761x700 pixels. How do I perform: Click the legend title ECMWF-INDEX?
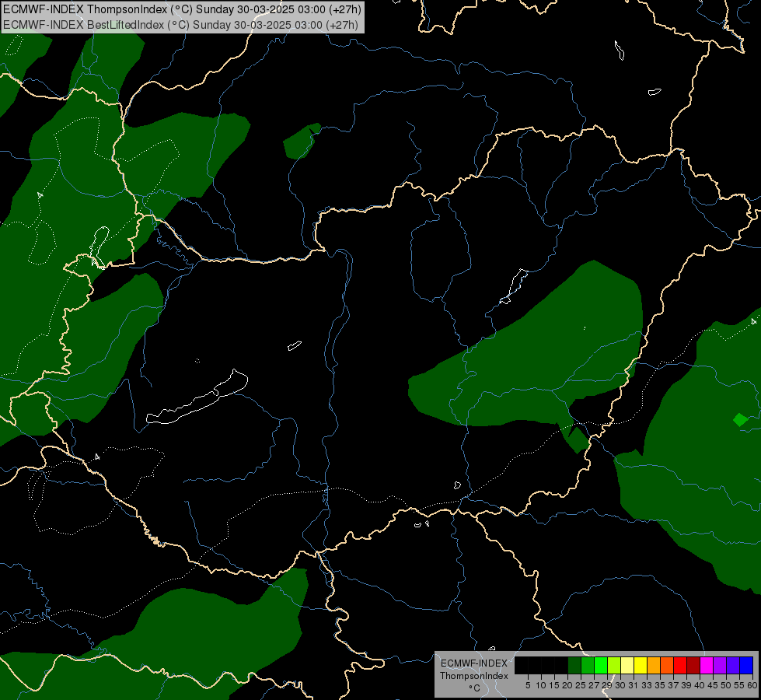474,663
